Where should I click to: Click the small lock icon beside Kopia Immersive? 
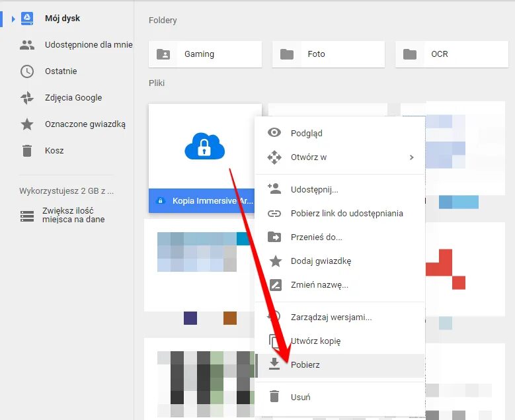[x=160, y=201]
